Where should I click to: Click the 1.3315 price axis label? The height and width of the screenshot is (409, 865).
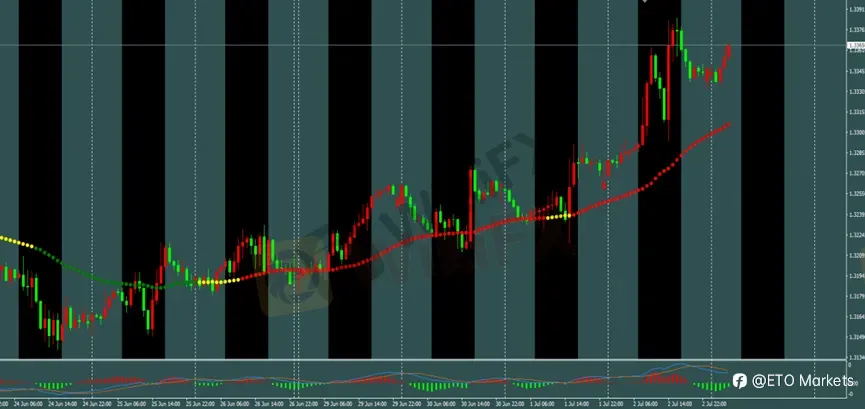(857, 112)
